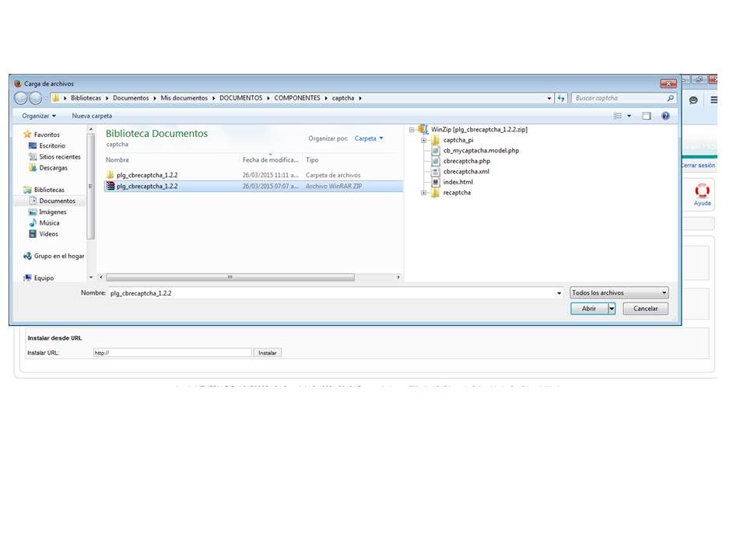The width and height of the screenshot is (747, 560).
Task: Click the Archivo WinRAR ZIP type cell
Action: [x=334, y=186]
